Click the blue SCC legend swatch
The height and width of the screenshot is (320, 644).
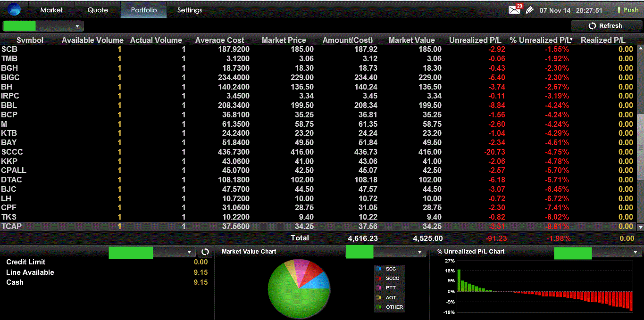[378, 269]
